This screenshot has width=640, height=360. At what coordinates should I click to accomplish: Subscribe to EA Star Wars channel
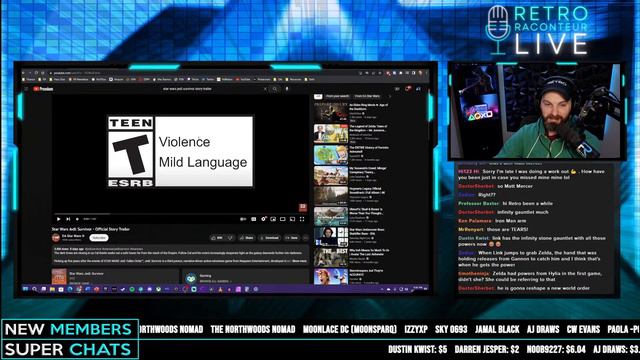pyautogui.click(x=98, y=238)
